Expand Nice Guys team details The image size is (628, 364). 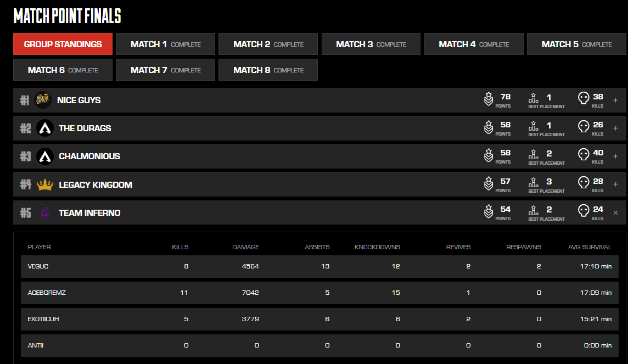click(x=615, y=100)
